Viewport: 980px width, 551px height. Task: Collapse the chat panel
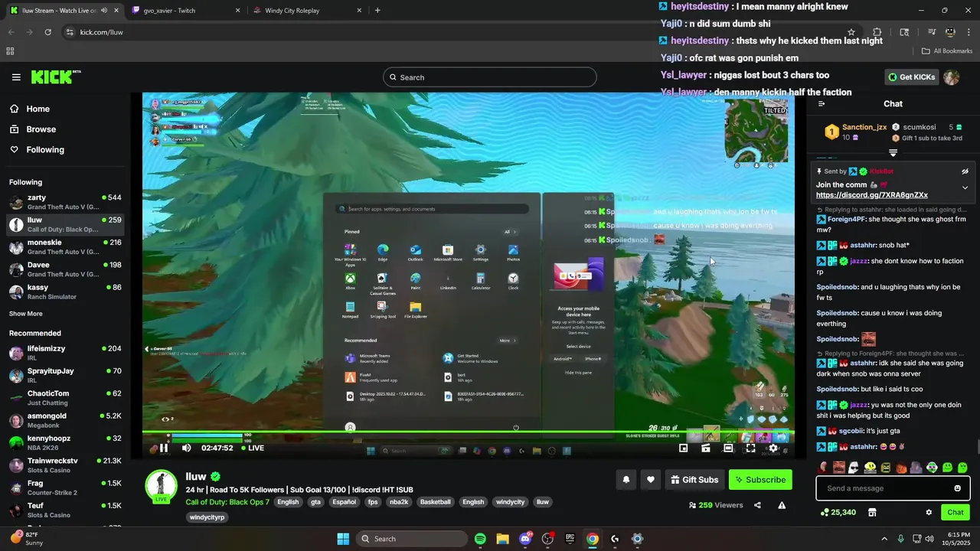click(822, 104)
